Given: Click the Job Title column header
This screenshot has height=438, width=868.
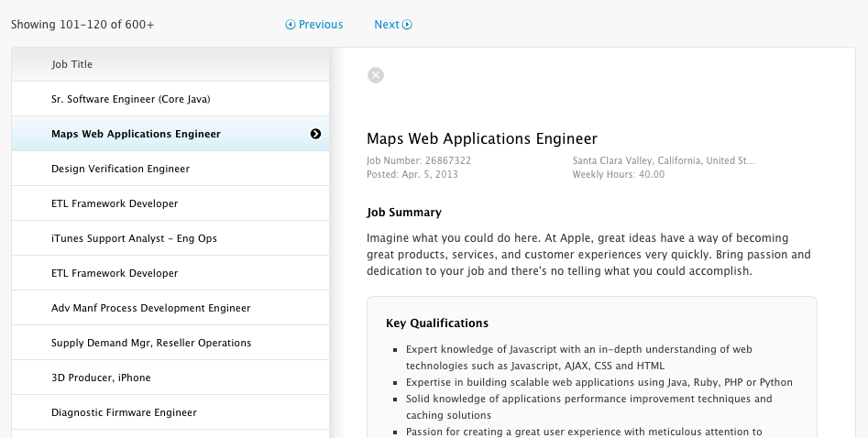Looking at the screenshot, I should [72, 64].
